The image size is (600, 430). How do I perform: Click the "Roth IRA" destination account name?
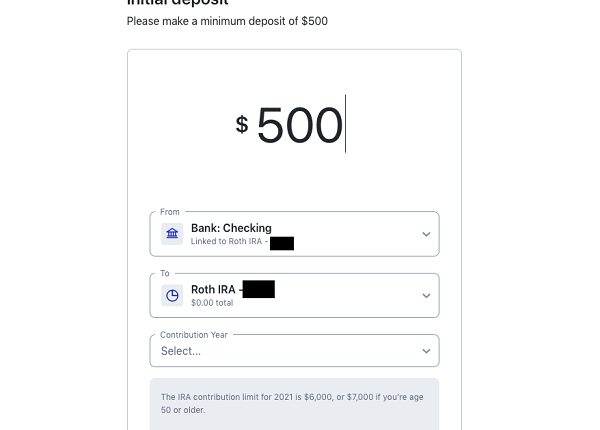(213, 290)
